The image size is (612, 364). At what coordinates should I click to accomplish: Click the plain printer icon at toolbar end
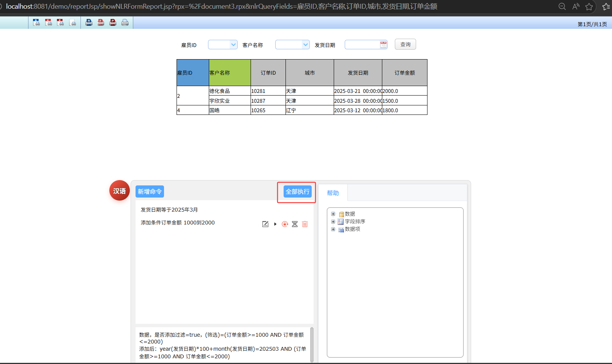pyautogui.click(x=125, y=22)
